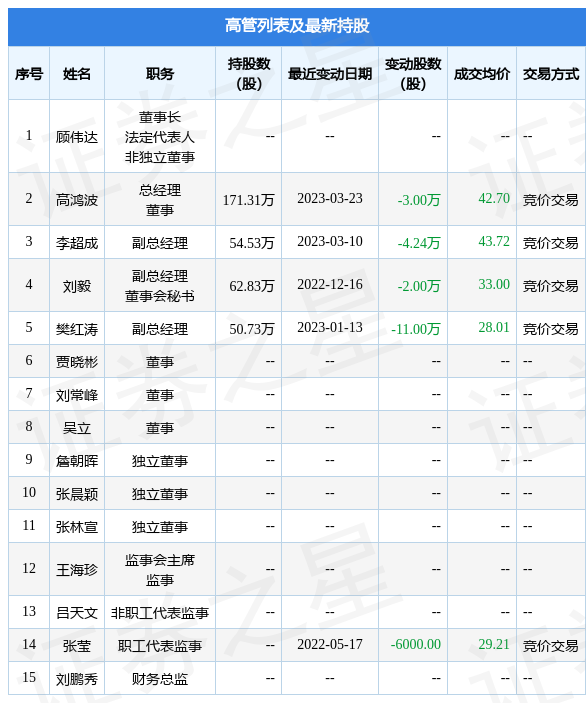Select the name 张莹

coord(77,646)
